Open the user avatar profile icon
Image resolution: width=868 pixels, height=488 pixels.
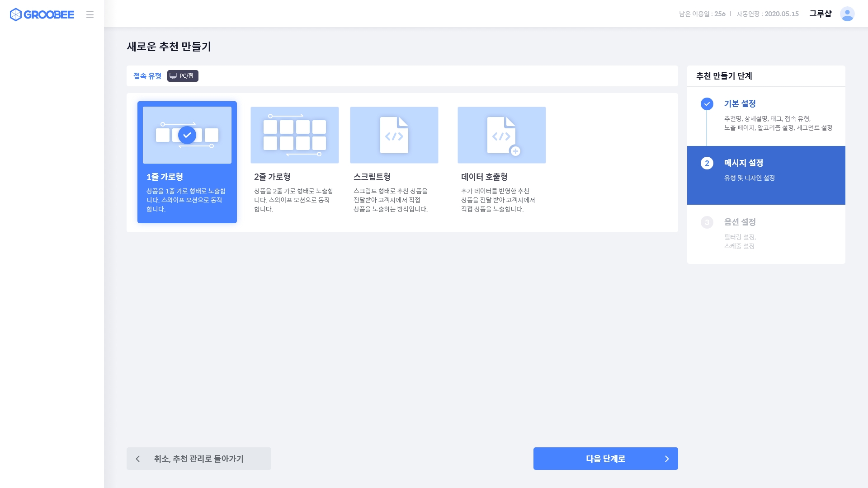point(847,14)
